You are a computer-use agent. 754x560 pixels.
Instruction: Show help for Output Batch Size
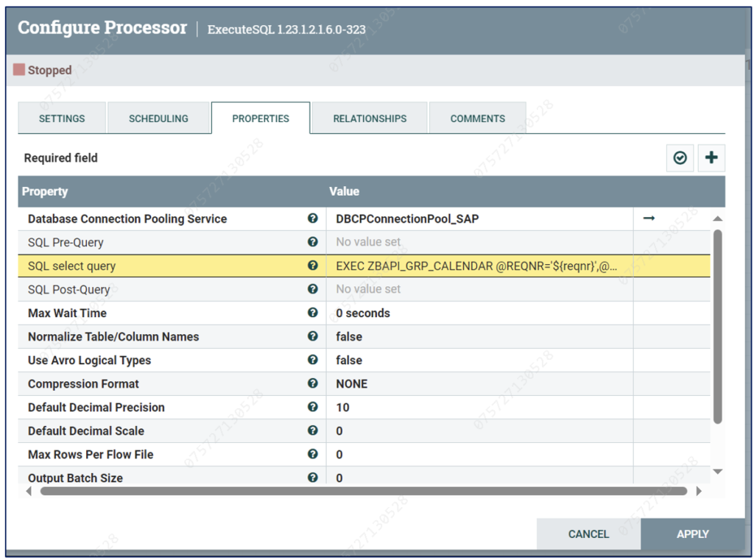click(312, 478)
